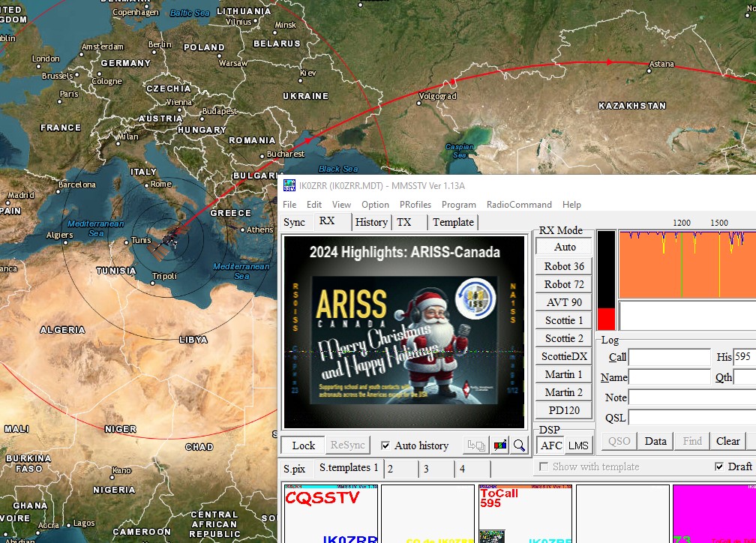
Task: Open the Edit menu
Action: (x=313, y=205)
